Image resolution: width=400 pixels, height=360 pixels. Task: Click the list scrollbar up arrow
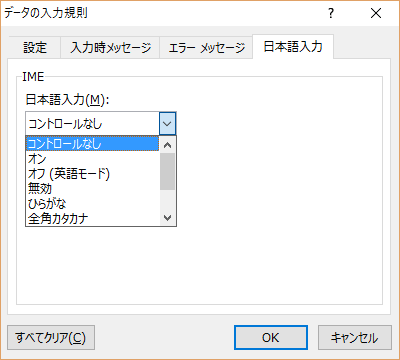pyautogui.click(x=168, y=145)
